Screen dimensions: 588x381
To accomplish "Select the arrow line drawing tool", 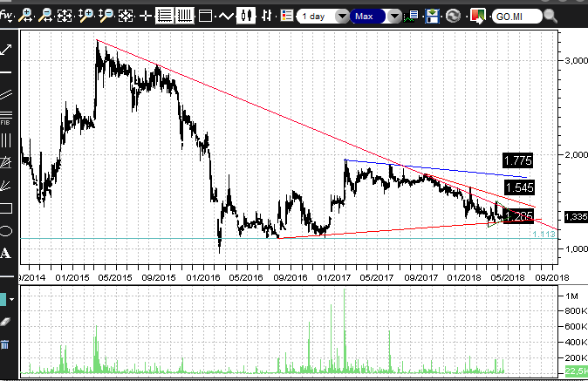I will 6,50.
